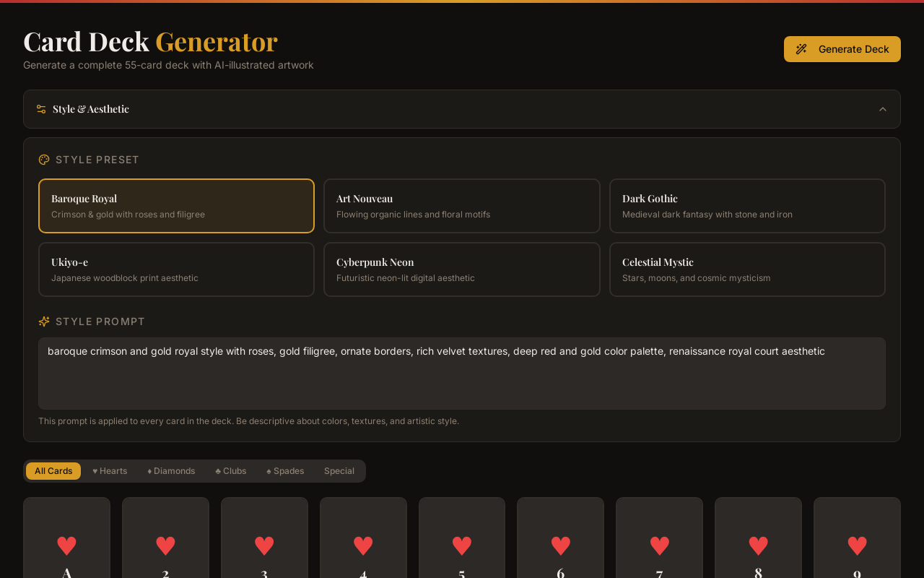Screen dimensions: 924x578
Task: Click the sparkles icon next to Style Prompt
Action: point(44,322)
